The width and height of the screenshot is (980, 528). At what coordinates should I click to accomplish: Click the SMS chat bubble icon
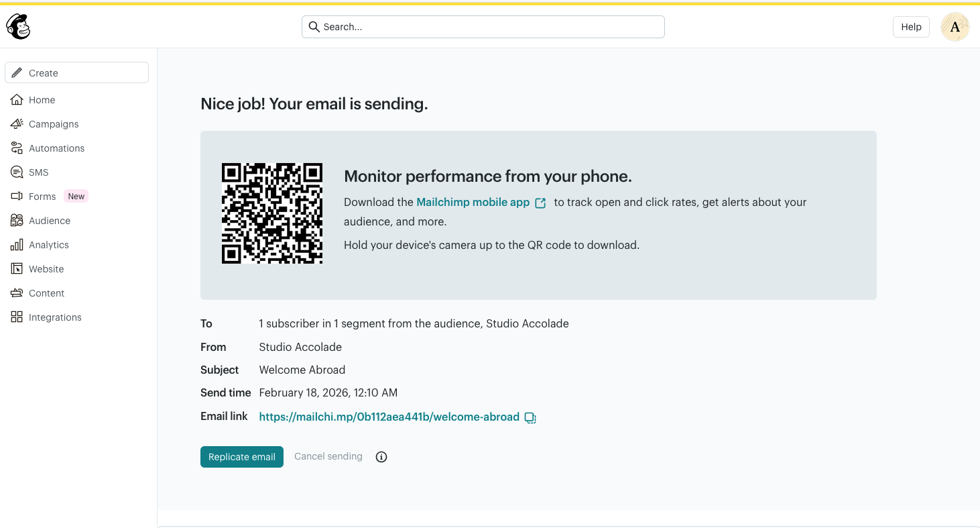click(x=17, y=172)
